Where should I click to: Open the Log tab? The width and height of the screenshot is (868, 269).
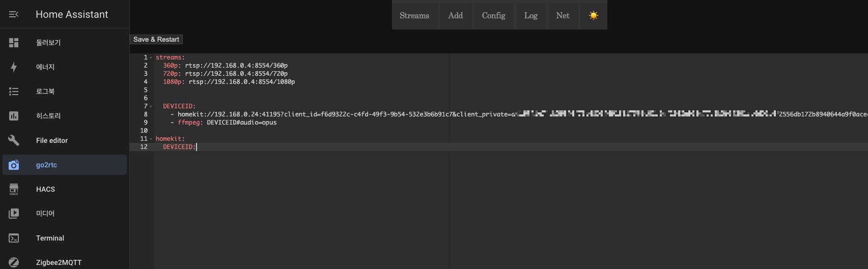point(530,16)
